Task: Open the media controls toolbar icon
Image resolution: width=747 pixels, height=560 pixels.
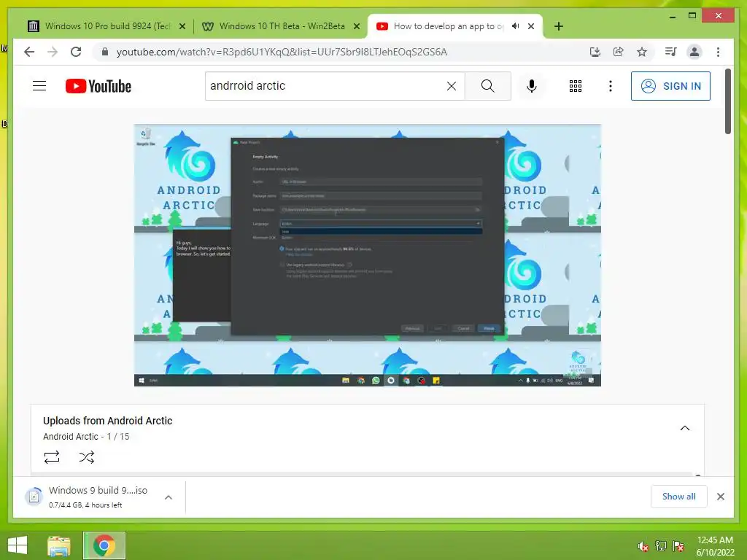Action: pyautogui.click(x=670, y=52)
